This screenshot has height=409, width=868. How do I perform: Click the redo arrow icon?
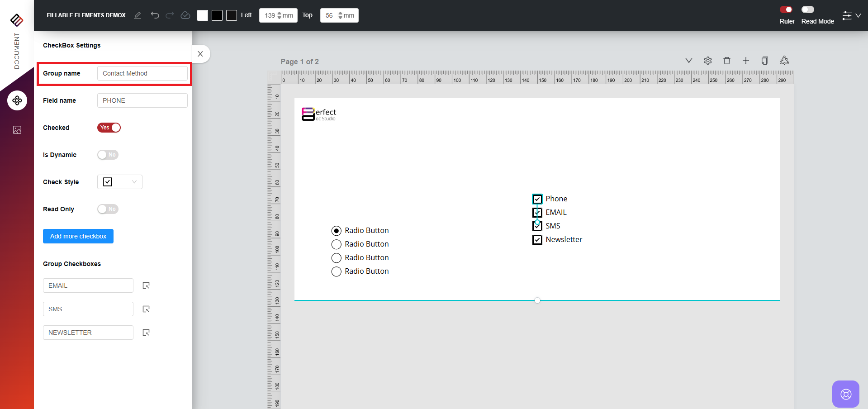point(170,15)
